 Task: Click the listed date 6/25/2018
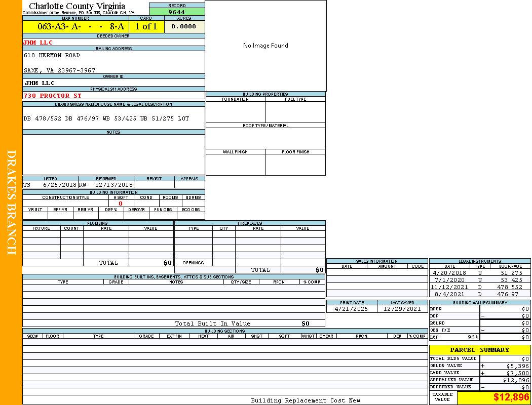[x=59, y=185]
